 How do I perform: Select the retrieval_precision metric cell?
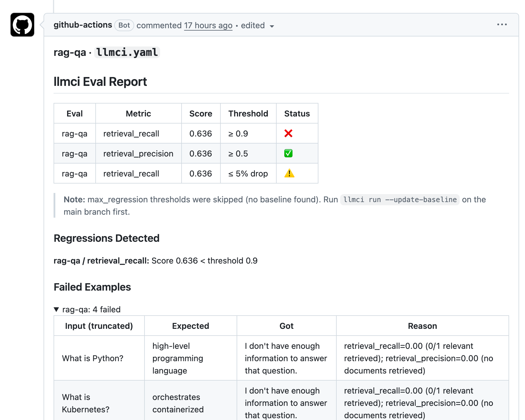(x=138, y=154)
